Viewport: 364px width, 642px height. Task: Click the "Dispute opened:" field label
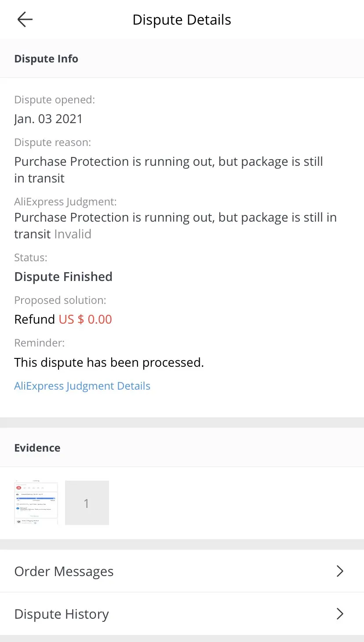tap(55, 100)
